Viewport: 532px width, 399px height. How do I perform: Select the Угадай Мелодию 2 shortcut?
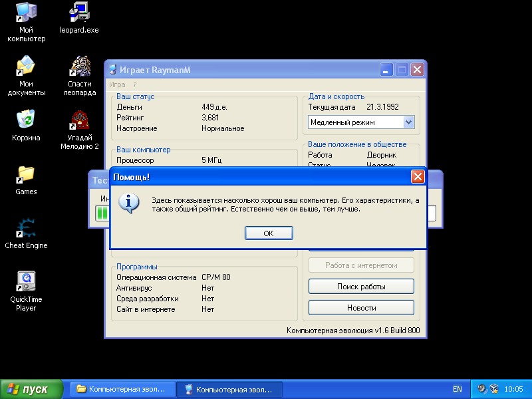click(79, 130)
